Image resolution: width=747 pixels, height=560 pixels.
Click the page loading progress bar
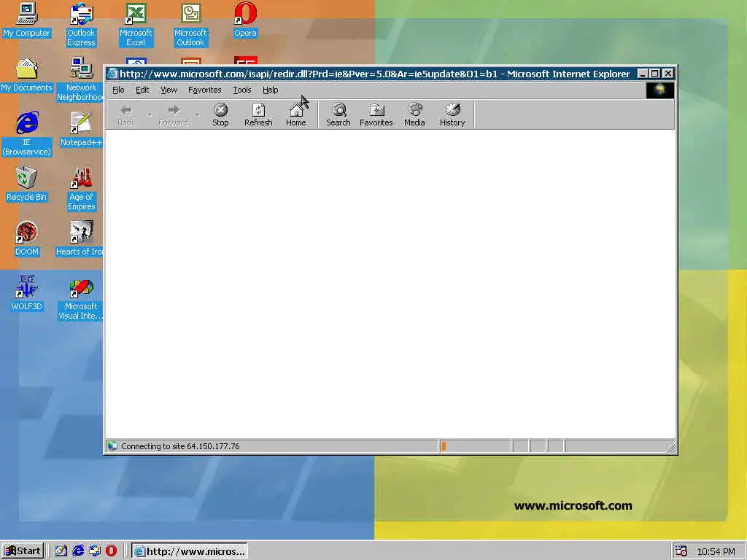click(x=474, y=446)
